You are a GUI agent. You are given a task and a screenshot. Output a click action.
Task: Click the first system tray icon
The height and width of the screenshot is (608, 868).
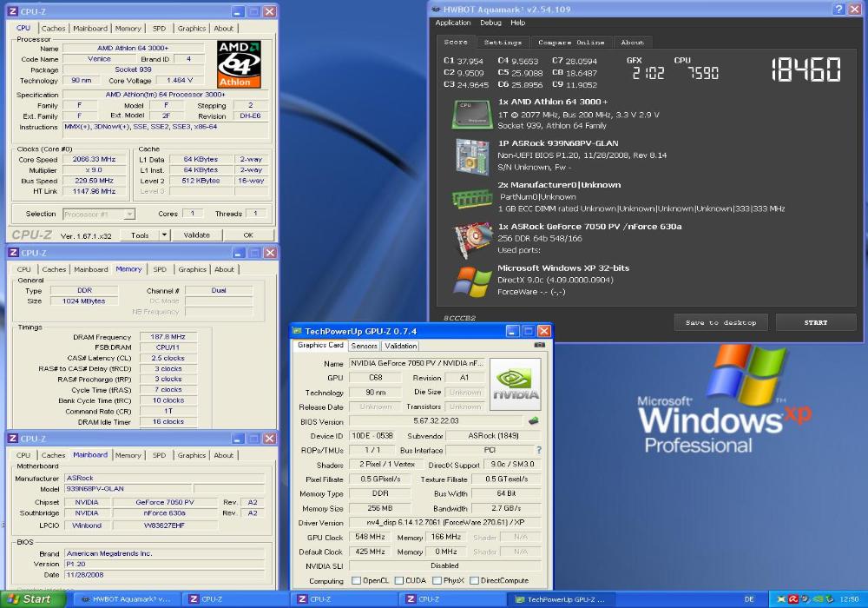pyautogui.click(x=782, y=599)
